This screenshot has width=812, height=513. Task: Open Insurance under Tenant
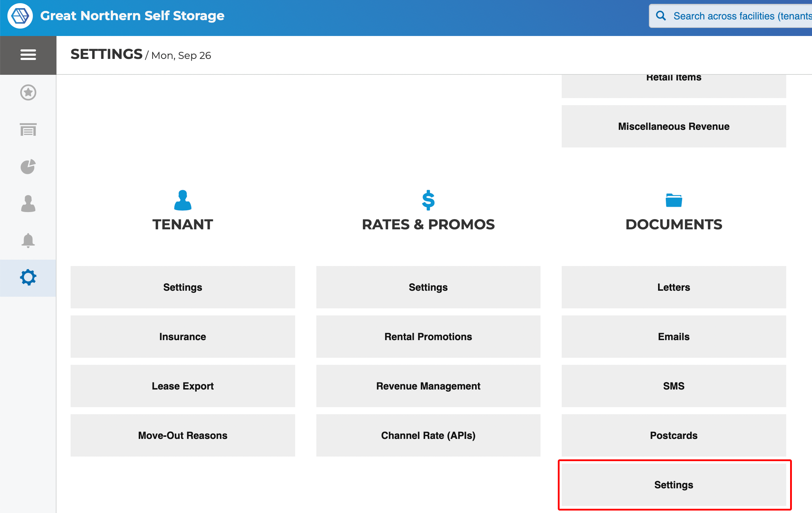coord(183,337)
